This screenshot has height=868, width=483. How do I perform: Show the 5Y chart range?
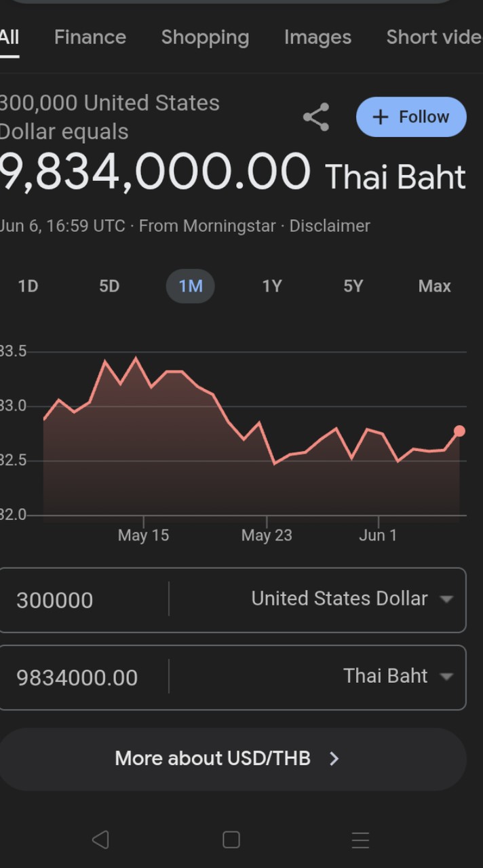(x=353, y=286)
